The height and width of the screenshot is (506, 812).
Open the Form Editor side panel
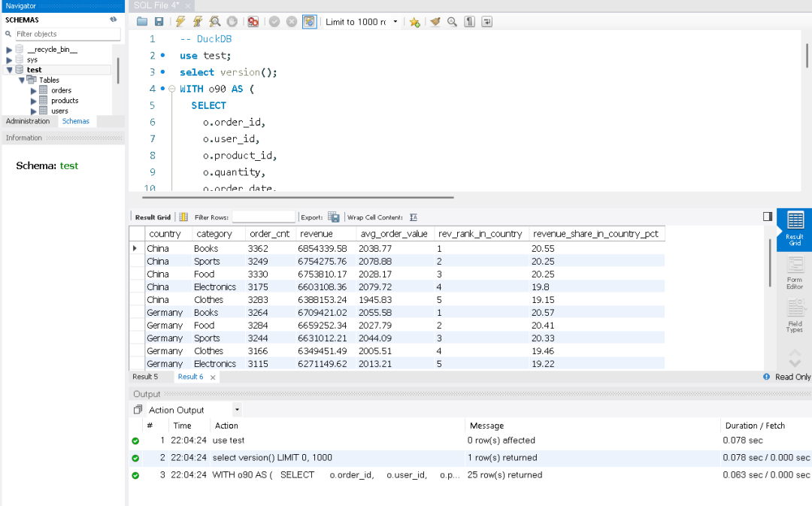[x=795, y=271]
